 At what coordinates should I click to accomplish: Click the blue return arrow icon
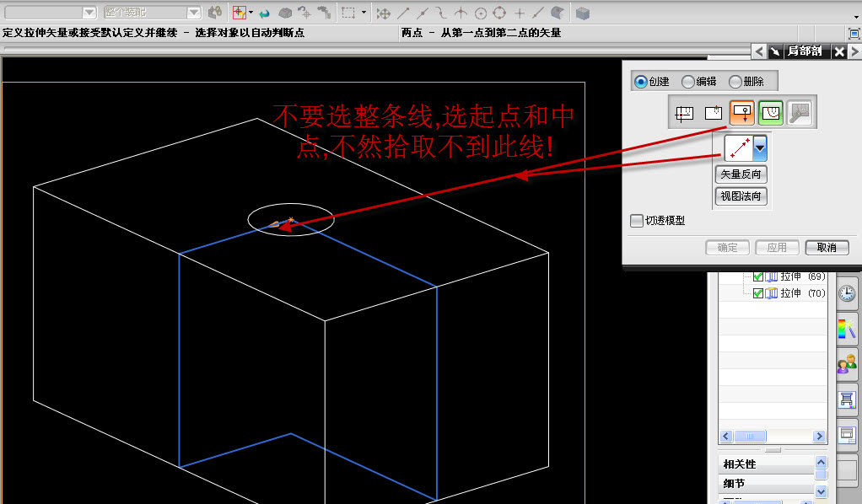point(265,13)
